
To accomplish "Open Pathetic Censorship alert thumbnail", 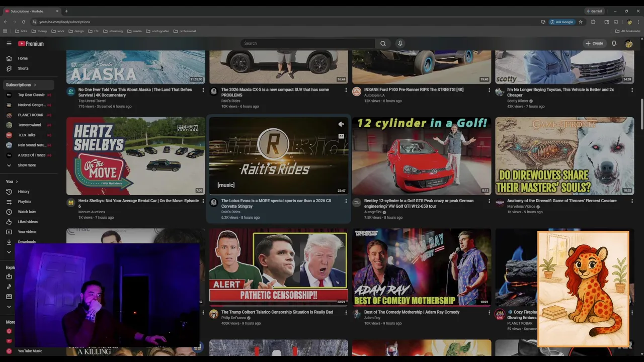I will pyautogui.click(x=279, y=267).
